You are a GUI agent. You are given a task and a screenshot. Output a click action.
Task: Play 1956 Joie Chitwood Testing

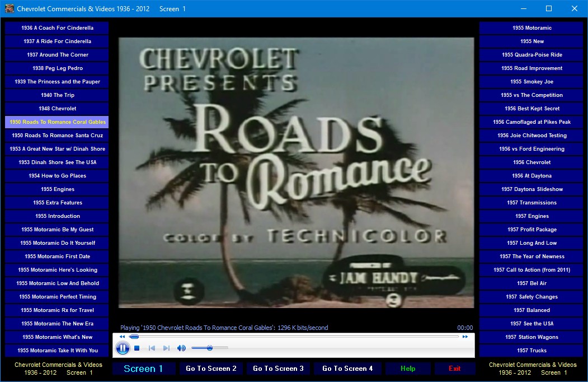(x=531, y=136)
